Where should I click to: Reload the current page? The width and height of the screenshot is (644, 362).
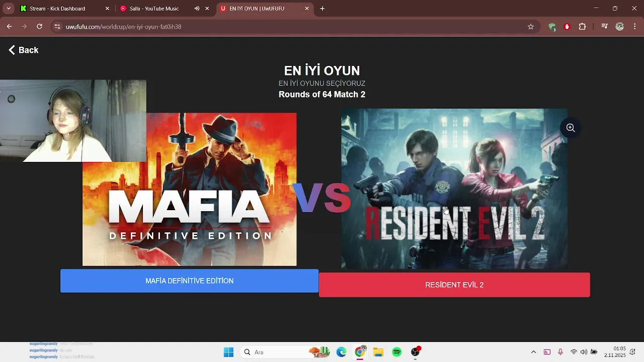tap(39, 27)
